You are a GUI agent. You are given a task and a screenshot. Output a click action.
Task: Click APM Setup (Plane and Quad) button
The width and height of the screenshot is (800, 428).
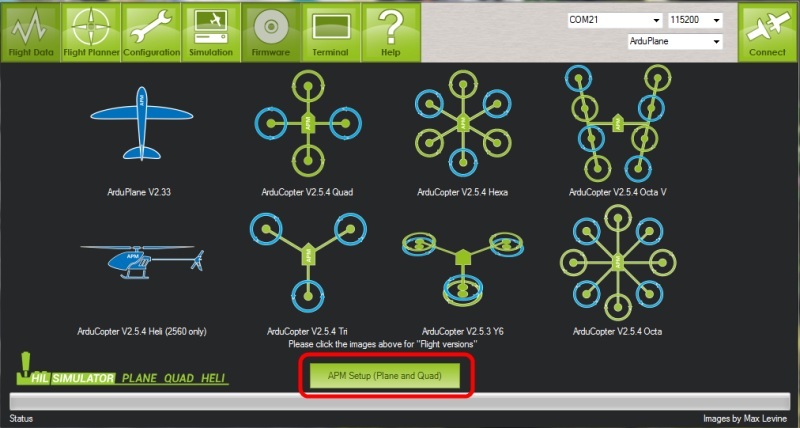[x=385, y=375]
